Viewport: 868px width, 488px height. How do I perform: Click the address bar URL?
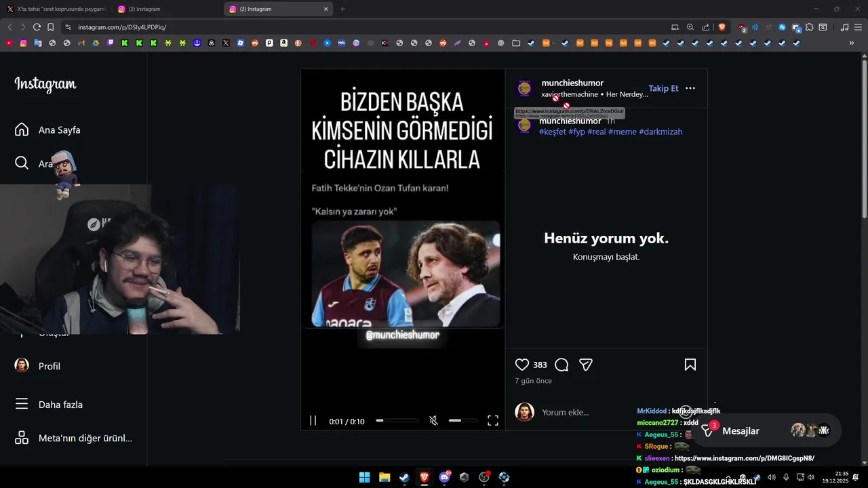pos(122,27)
